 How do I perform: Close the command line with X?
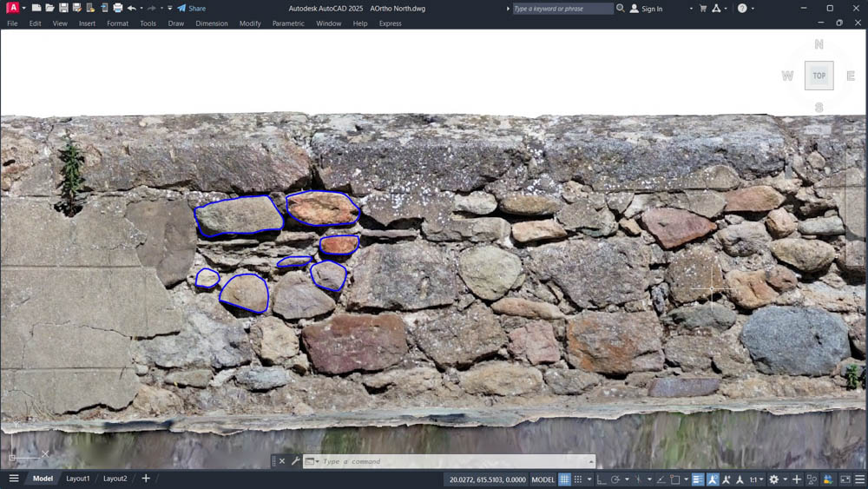coord(282,460)
